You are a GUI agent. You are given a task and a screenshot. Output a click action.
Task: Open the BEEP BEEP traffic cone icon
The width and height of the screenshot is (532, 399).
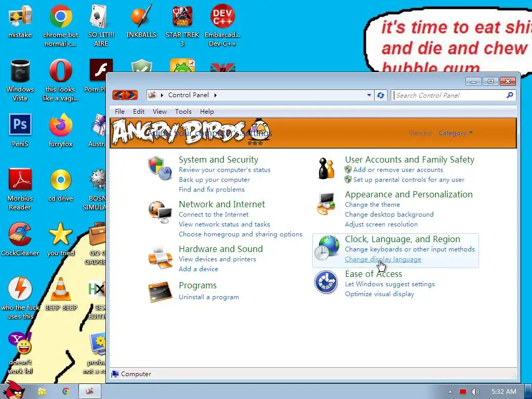point(61,294)
